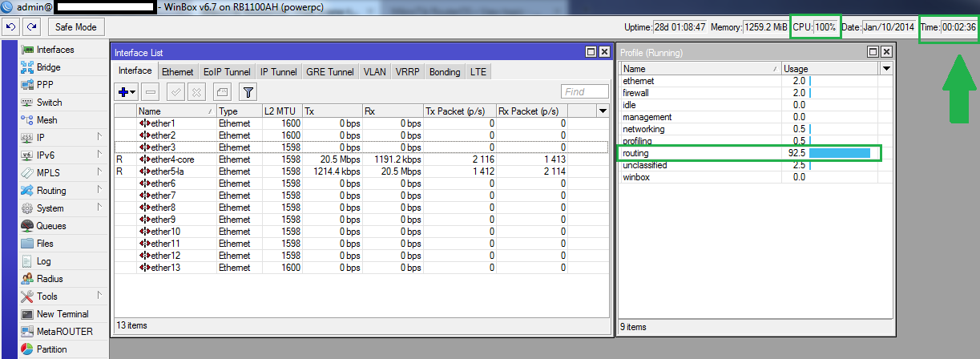The height and width of the screenshot is (359, 980).
Task: Open the Queues sidebar item
Action: tap(51, 226)
